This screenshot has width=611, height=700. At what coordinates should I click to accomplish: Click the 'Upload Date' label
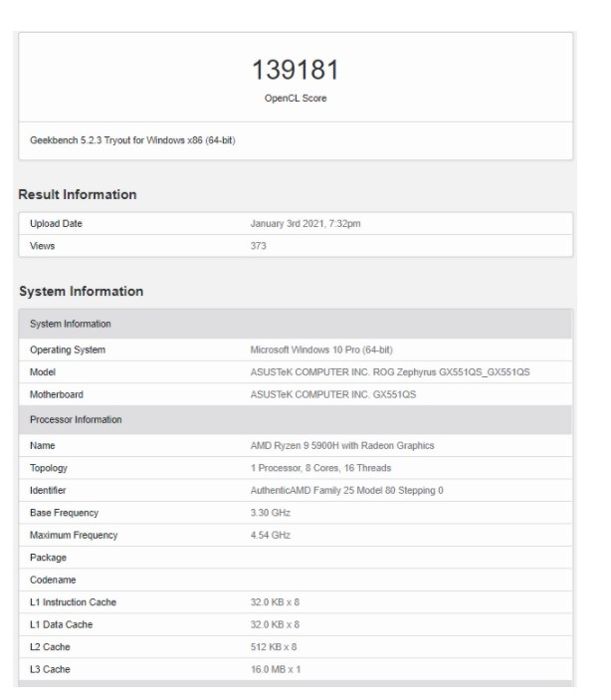(x=56, y=224)
